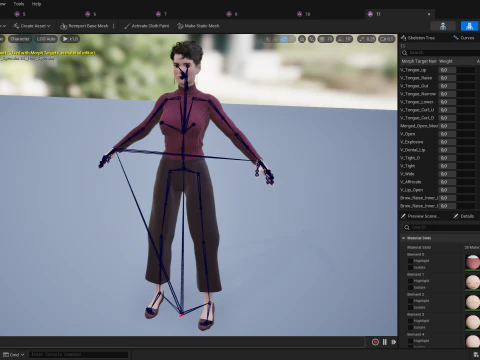Screen dimensions: 480x360
Task: Select the viewport Select mode tool
Action: (x=268, y=39)
